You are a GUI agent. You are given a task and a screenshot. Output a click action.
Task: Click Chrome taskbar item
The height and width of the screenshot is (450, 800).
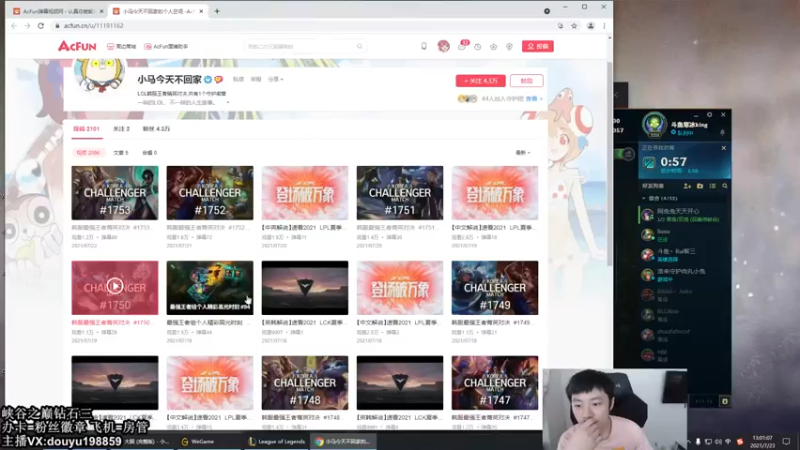point(343,442)
